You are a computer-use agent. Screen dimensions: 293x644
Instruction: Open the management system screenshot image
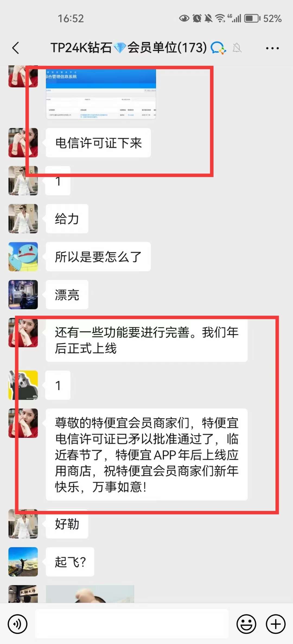101,94
